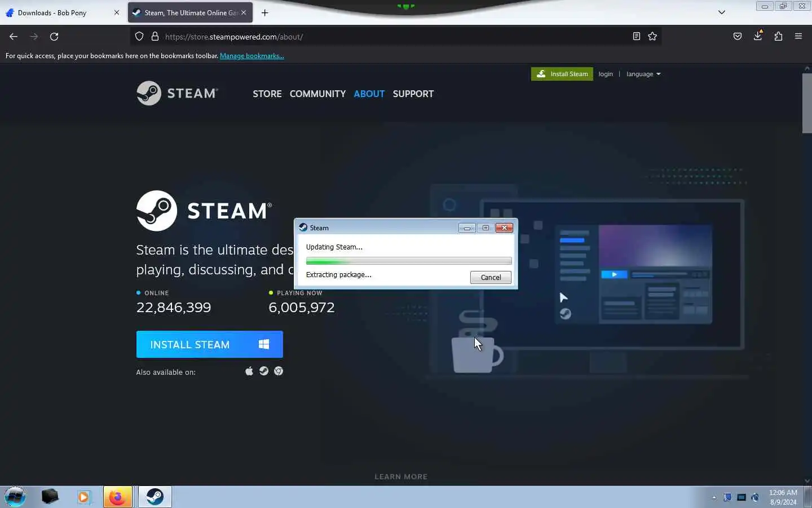Click the Chromebook availability icon
This screenshot has width=812, height=508.
tap(279, 371)
